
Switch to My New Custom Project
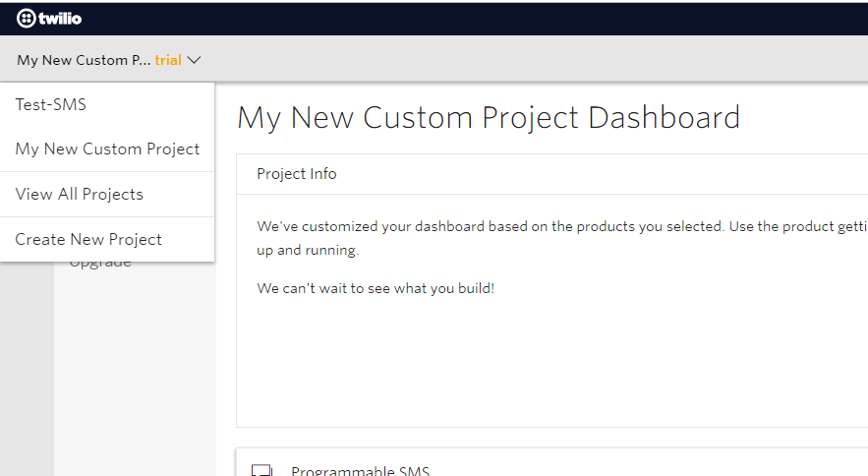(107, 149)
